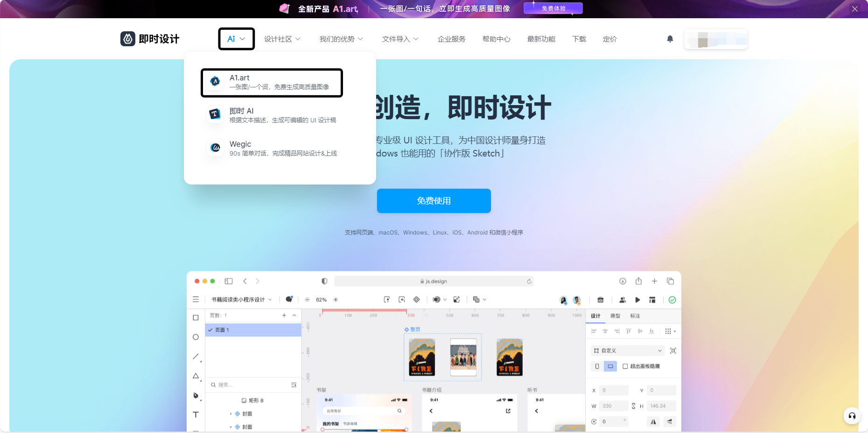The height and width of the screenshot is (433, 868).
Task: Select the Ellipse tool
Action: [x=196, y=337]
